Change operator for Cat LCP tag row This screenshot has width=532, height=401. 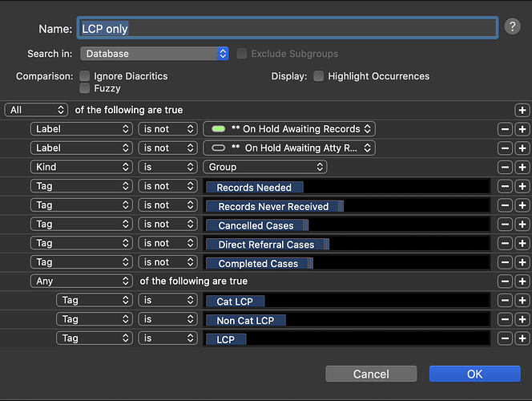pyautogui.click(x=168, y=300)
